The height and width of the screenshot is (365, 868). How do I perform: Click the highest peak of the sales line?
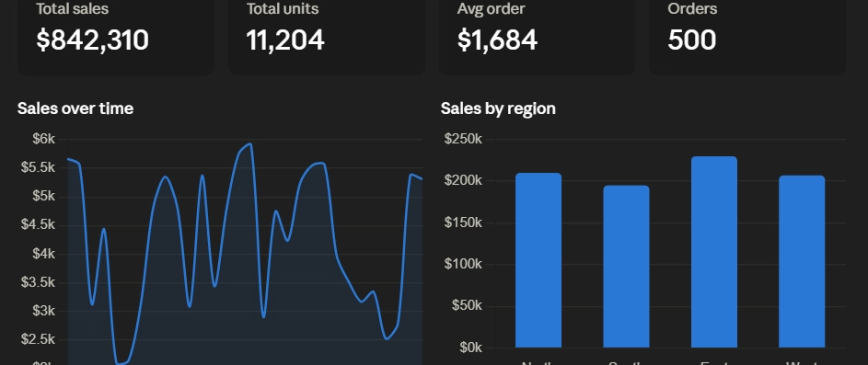click(x=250, y=143)
